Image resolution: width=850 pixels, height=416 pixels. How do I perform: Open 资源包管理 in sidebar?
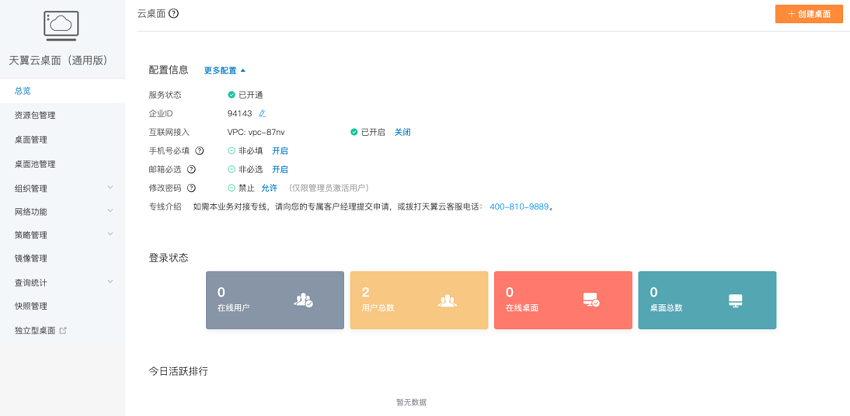pos(62,116)
